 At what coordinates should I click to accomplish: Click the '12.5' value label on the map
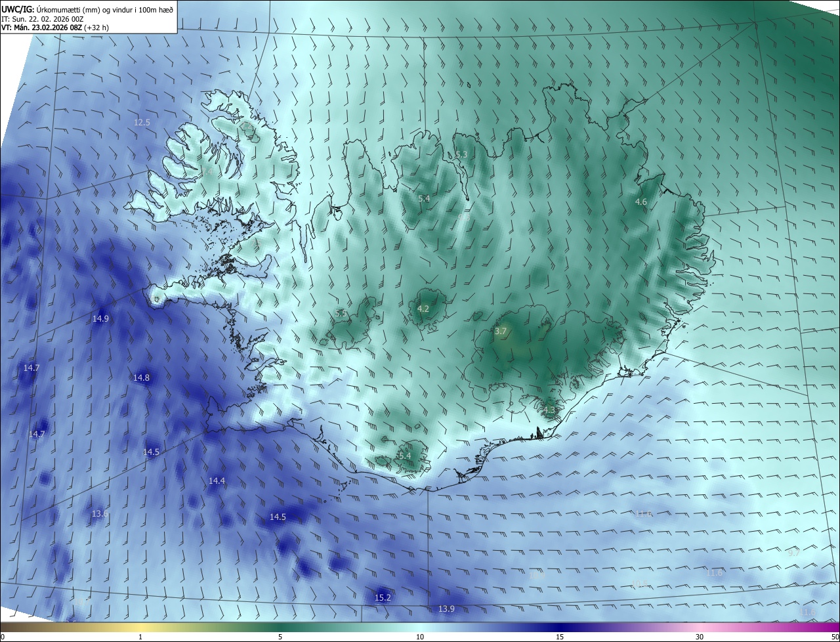[142, 122]
